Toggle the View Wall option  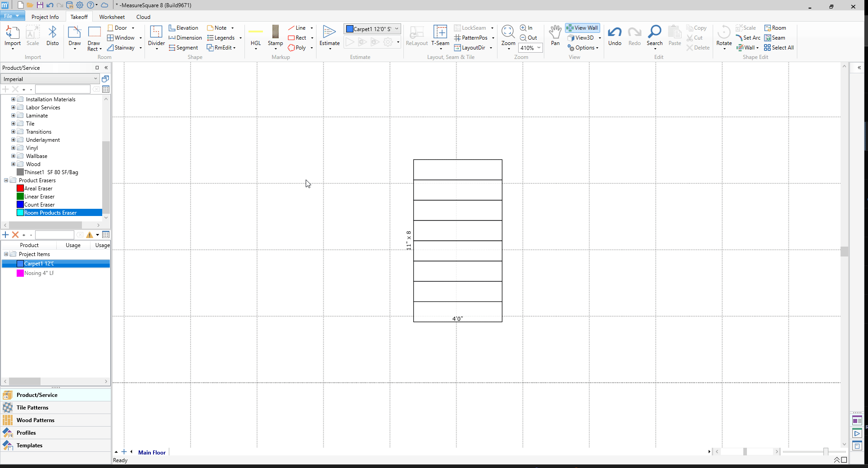583,28
